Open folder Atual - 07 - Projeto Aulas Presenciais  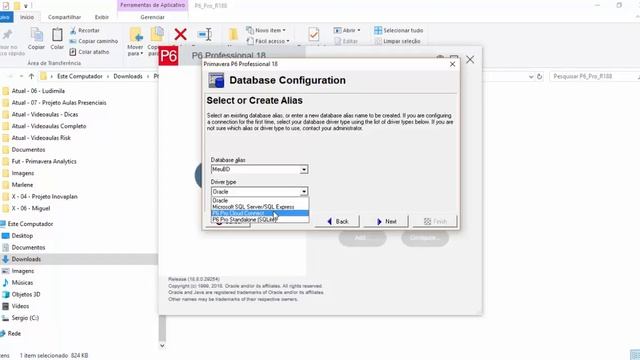pyautogui.click(x=59, y=103)
